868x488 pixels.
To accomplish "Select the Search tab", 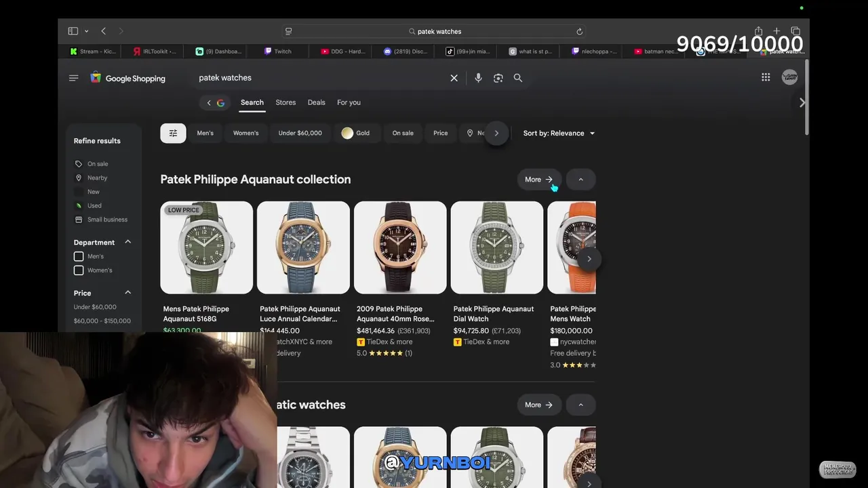I will click(252, 102).
